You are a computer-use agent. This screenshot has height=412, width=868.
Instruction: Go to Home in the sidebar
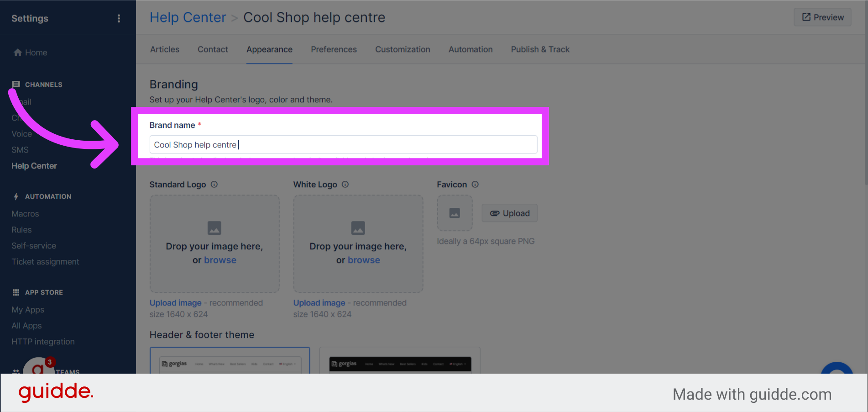coord(30,53)
